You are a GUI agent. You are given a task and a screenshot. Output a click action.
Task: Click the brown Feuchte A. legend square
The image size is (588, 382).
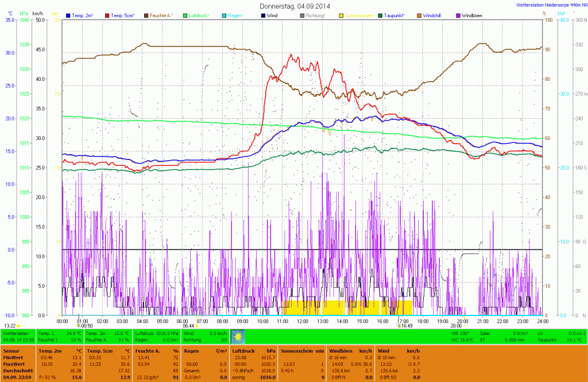146,15
